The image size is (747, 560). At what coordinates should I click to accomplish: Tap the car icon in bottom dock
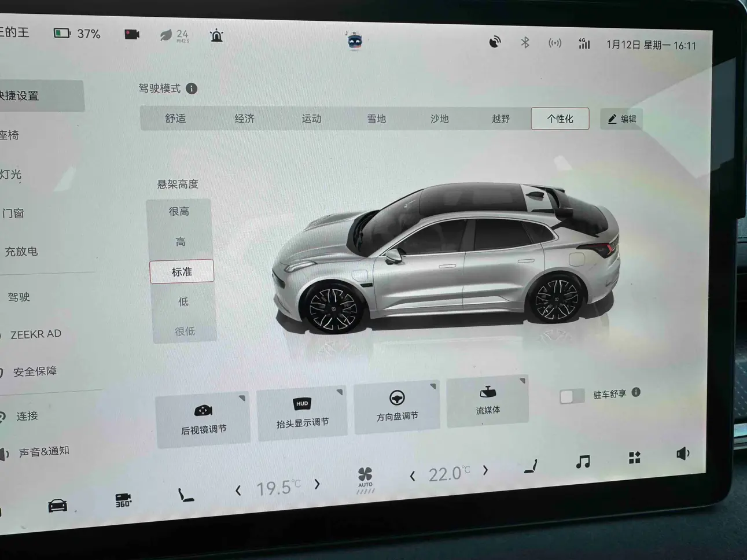click(x=57, y=506)
